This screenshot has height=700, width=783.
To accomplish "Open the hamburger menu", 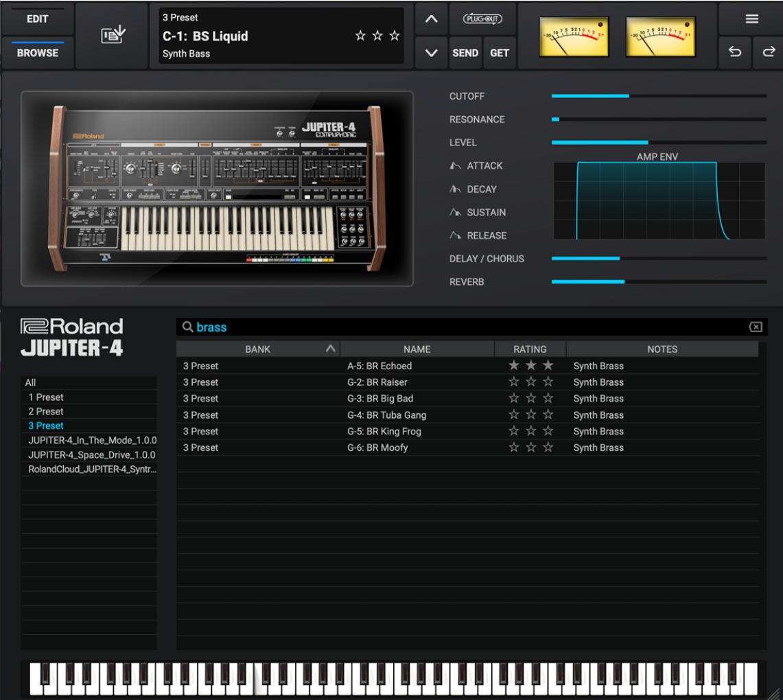I will [x=751, y=19].
